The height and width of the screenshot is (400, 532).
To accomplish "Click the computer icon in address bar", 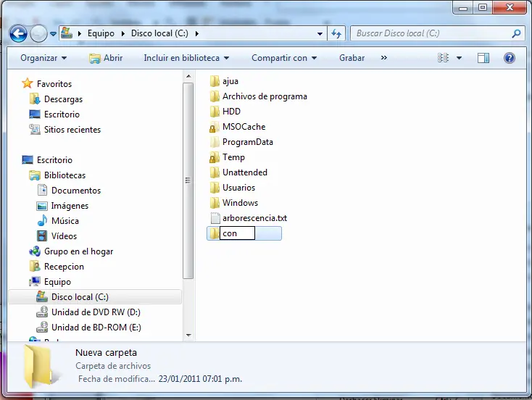I will tap(67, 33).
